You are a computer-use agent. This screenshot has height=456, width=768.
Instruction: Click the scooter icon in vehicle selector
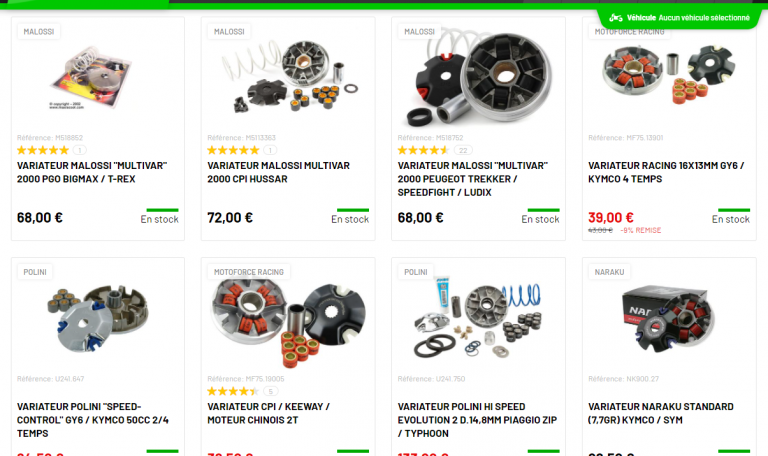coord(616,18)
